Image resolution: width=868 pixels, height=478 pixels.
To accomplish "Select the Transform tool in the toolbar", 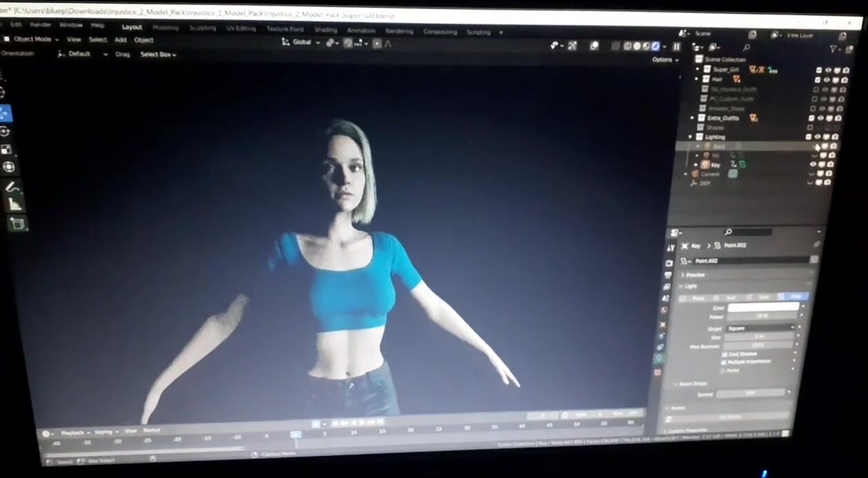I will 8,167.
